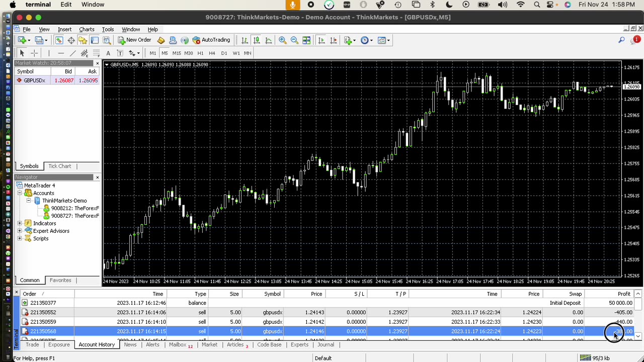The height and width of the screenshot is (362, 644).
Task: Open the Navigator star-folder icon
Action: click(83, 40)
